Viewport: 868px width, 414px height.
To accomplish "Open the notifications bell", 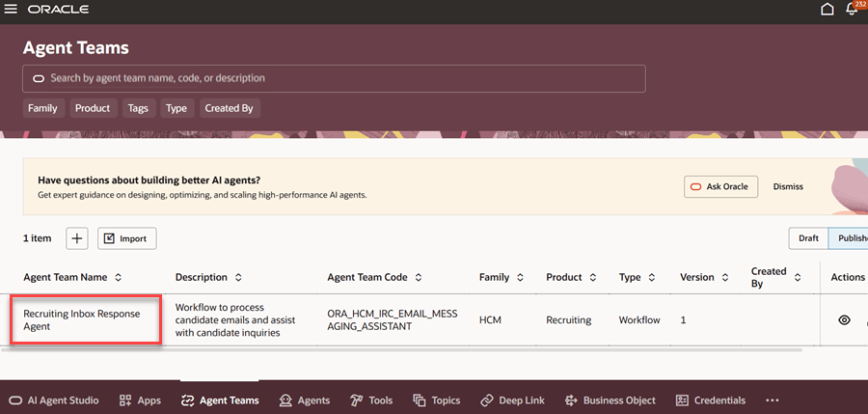I will coord(852,9).
